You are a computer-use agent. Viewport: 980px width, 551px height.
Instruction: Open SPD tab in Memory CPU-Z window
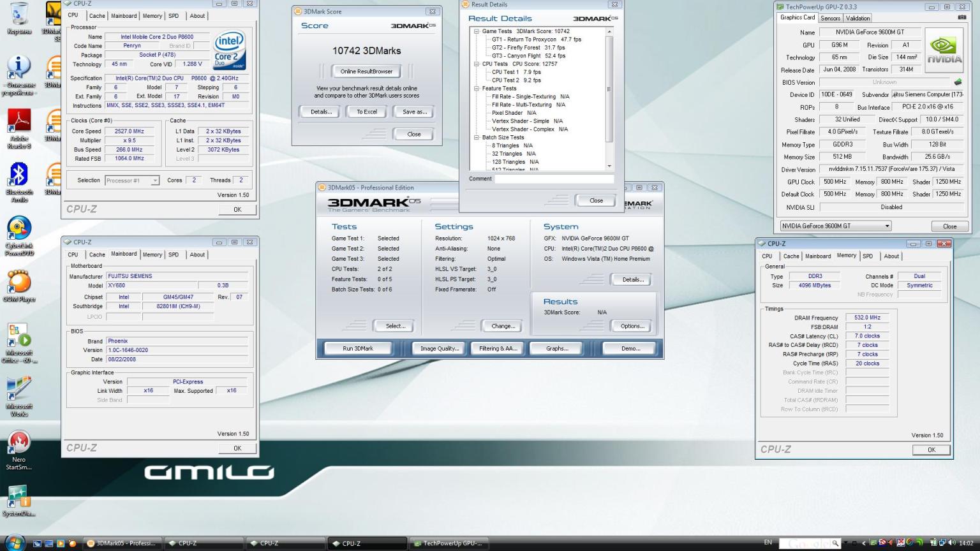(x=868, y=256)
